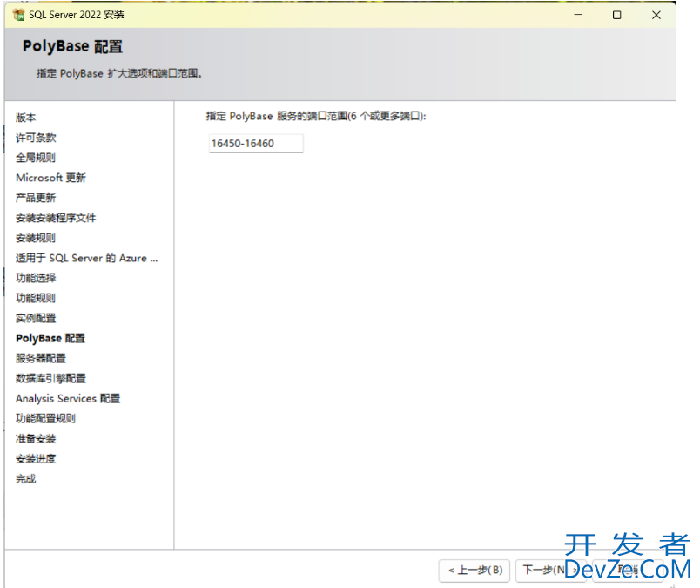The width and height of the screenshot is (700, 588).
Task: Select the 全局规则 step
Action: (x=36, y=158)
